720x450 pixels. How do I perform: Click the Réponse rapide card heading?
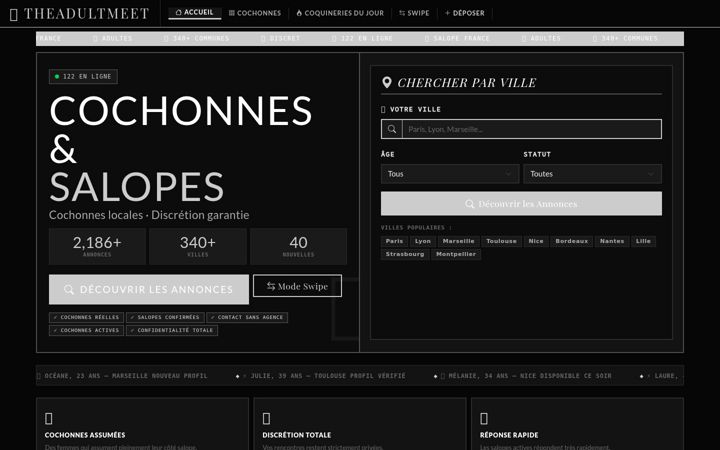pyautogui.click(x=509, y=435)
